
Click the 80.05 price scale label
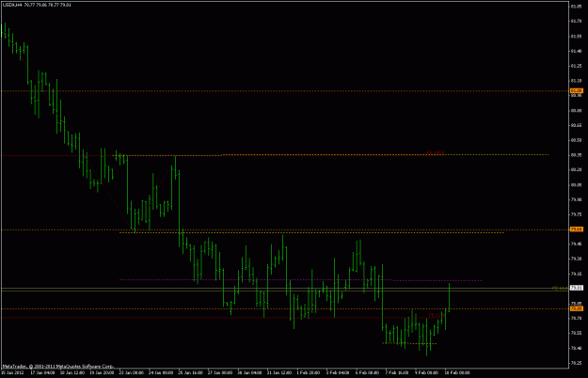(576, 184)
